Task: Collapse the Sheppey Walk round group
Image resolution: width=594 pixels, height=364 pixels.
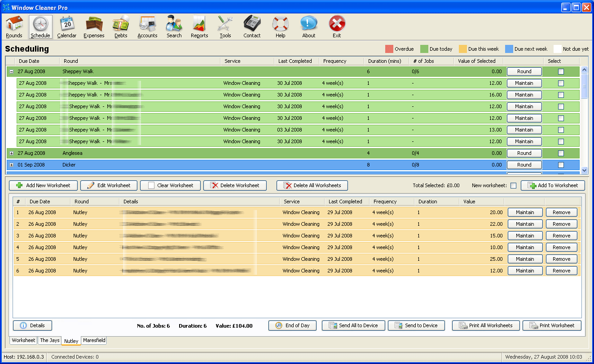Action: tap(11, 71)
